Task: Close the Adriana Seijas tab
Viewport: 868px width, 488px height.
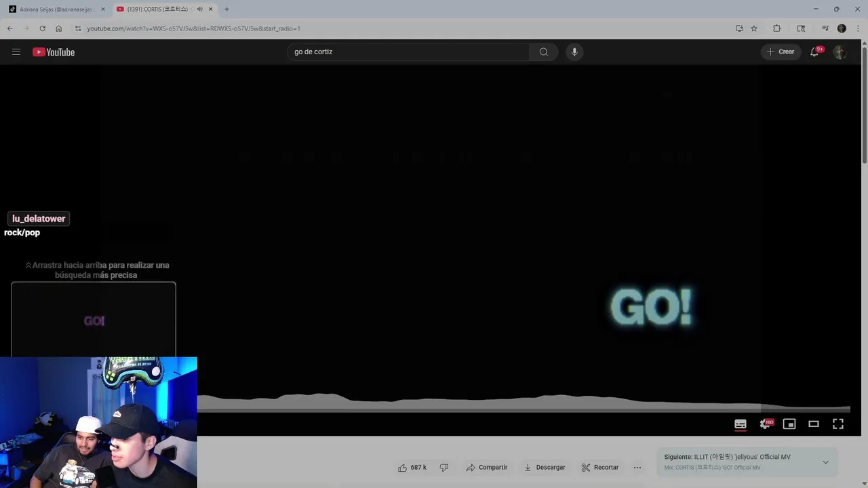Action: (103, 9)
